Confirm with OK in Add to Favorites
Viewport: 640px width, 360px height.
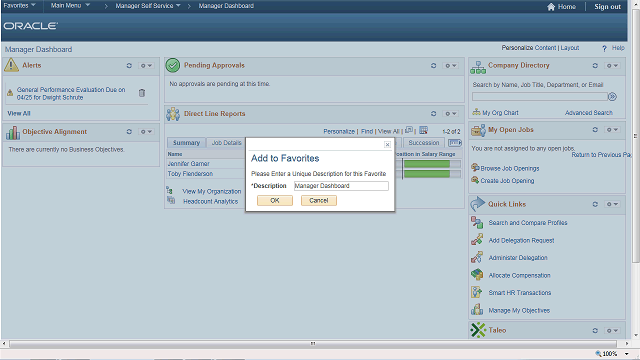[275, 200]
